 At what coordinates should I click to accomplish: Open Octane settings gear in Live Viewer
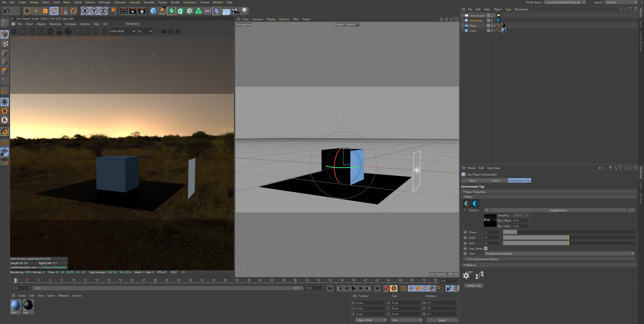(50, 31)
